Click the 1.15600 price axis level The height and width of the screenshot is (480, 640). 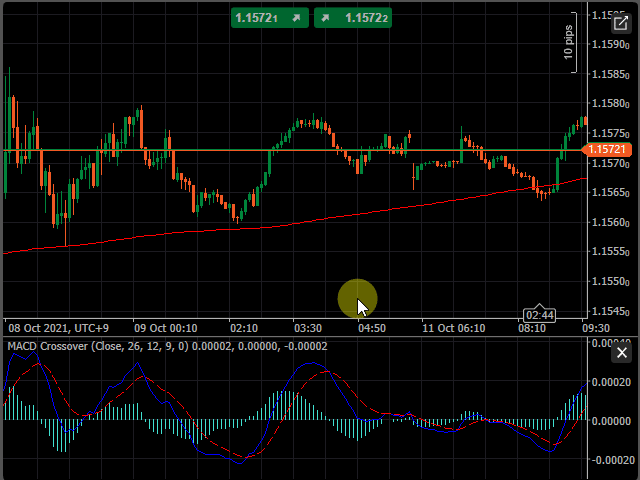click(609, 222)
